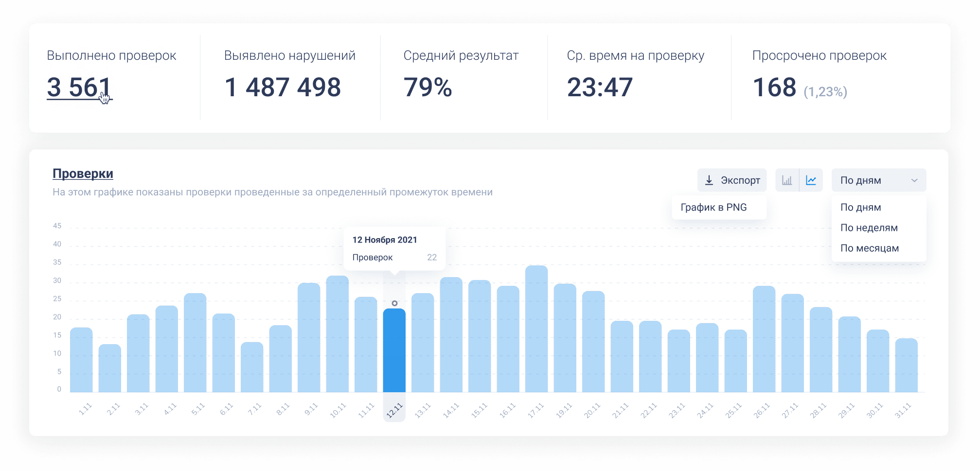Image resolution: width=980 pixels, height=471 pixels.
Task: Select График в PNG export option
Action: (713, 208)
